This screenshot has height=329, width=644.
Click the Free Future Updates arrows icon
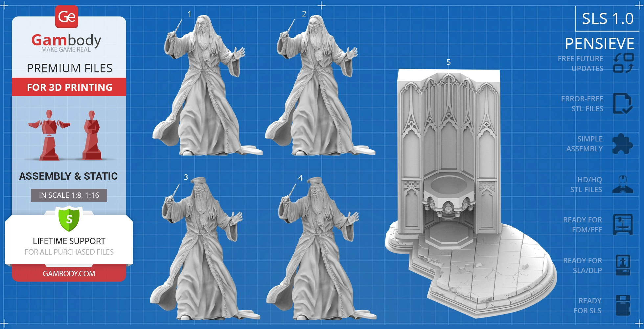tap(623, 63)
